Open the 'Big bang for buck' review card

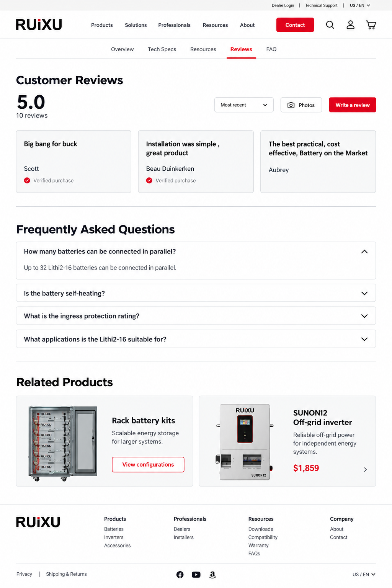point(73,162)
